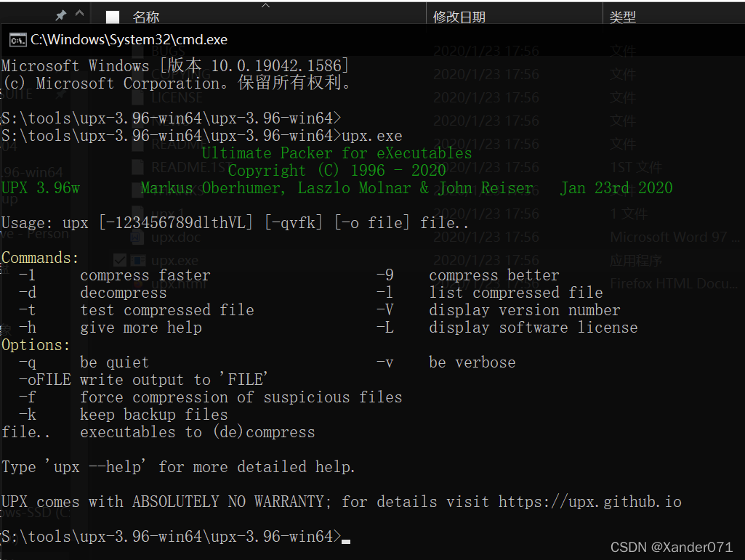Click the 'be verbose' option text

(472, 363)
